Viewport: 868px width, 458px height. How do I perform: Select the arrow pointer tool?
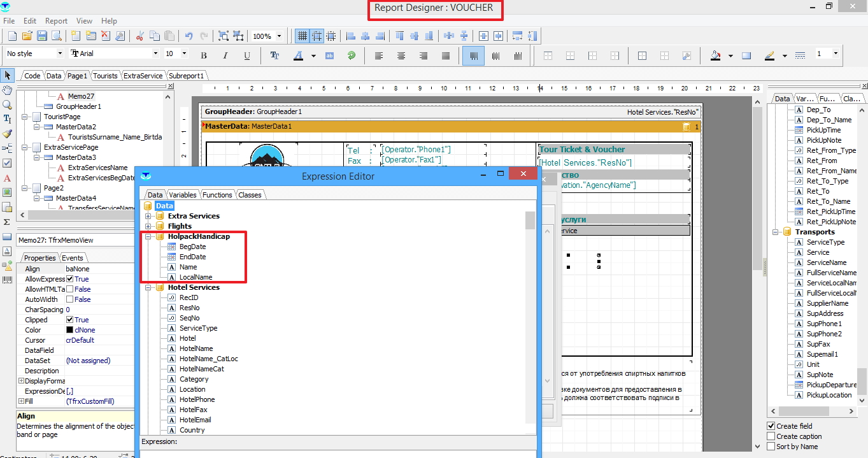click(7, 76)
